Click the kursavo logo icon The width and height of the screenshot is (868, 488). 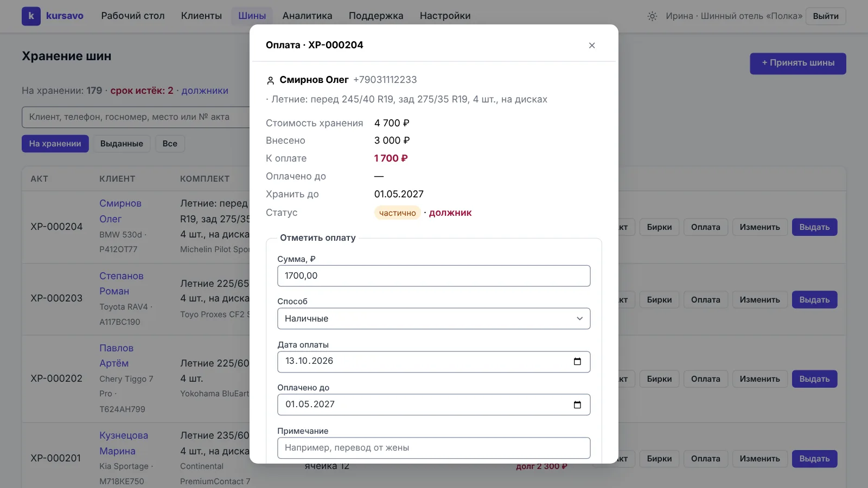(31, 16)
